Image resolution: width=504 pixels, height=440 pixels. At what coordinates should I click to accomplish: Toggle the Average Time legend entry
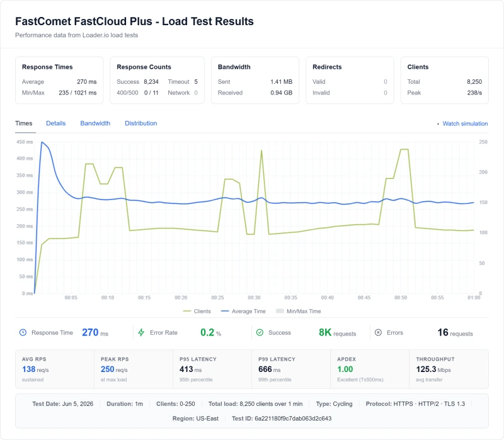click(243, 311)
